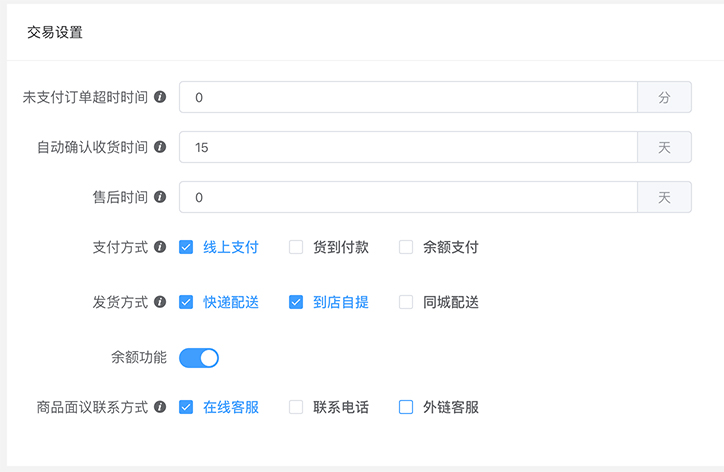Uncheck the 线上支付 checkbox
724x472 pixels.
tap(186, 247)
